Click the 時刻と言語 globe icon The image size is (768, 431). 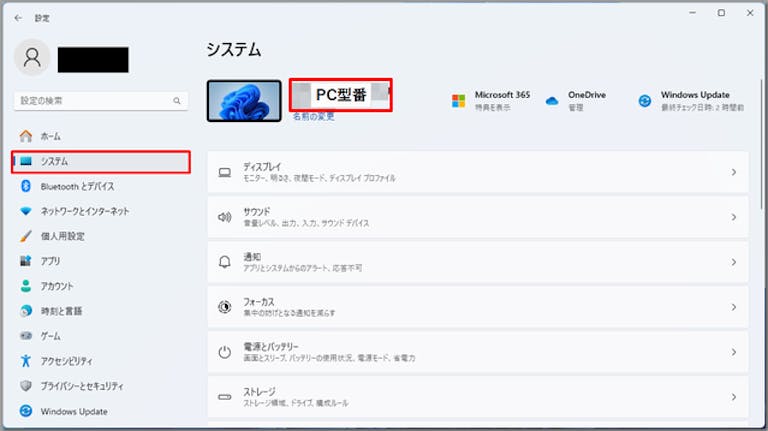click(26, 311)
